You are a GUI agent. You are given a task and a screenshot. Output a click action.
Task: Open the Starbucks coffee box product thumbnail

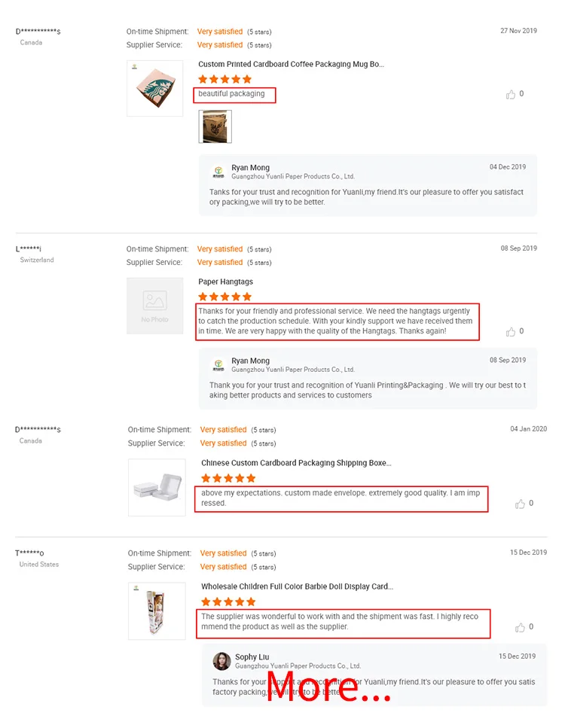[x=154, y=88]
